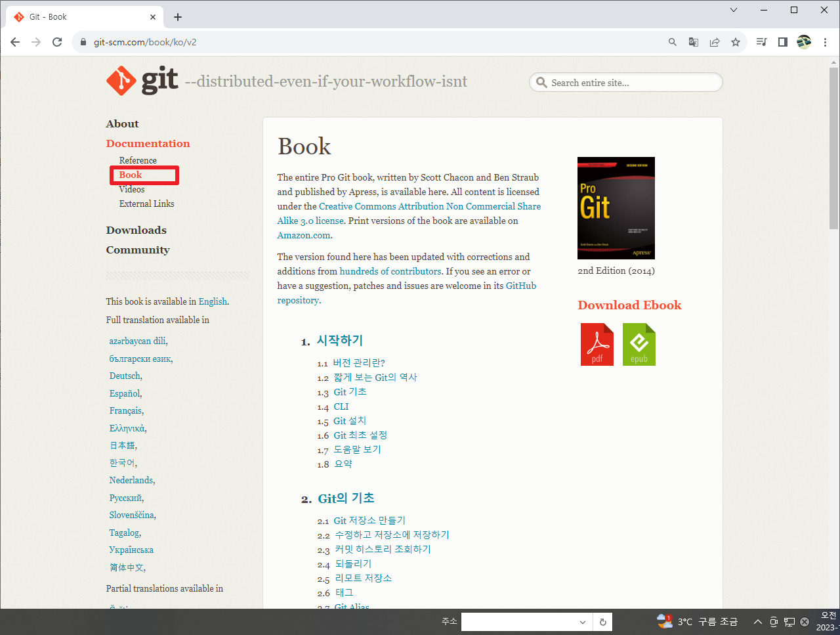840x635 pixels.
Task: Open section 2.6 태그
Action: coord(344,593)
